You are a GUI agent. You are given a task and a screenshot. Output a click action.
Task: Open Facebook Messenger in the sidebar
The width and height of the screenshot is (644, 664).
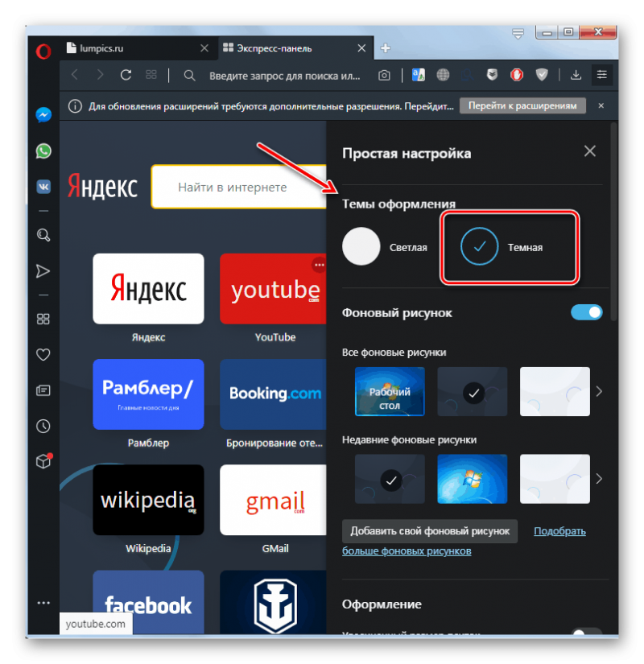point(43,115)
